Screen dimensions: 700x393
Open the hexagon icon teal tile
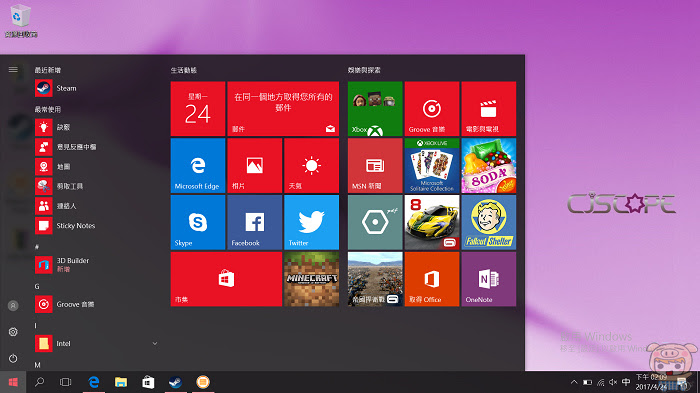click(375, 222)
